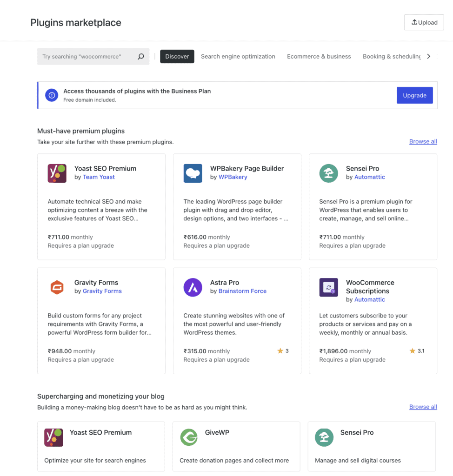Open Yoast SEO Premium title in Must-have section
The height and width of the screenshot is (476, 453).
coord(105,168)
